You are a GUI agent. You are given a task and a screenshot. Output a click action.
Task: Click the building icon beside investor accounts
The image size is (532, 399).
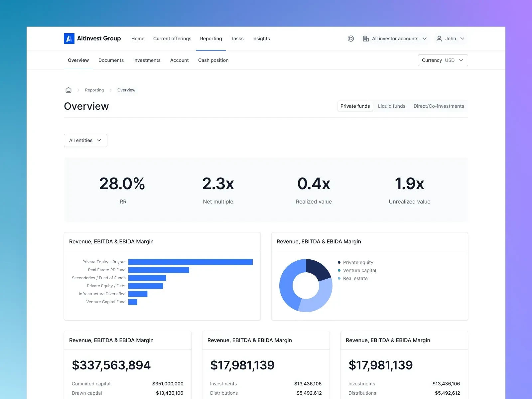click(x=366, y=39)
